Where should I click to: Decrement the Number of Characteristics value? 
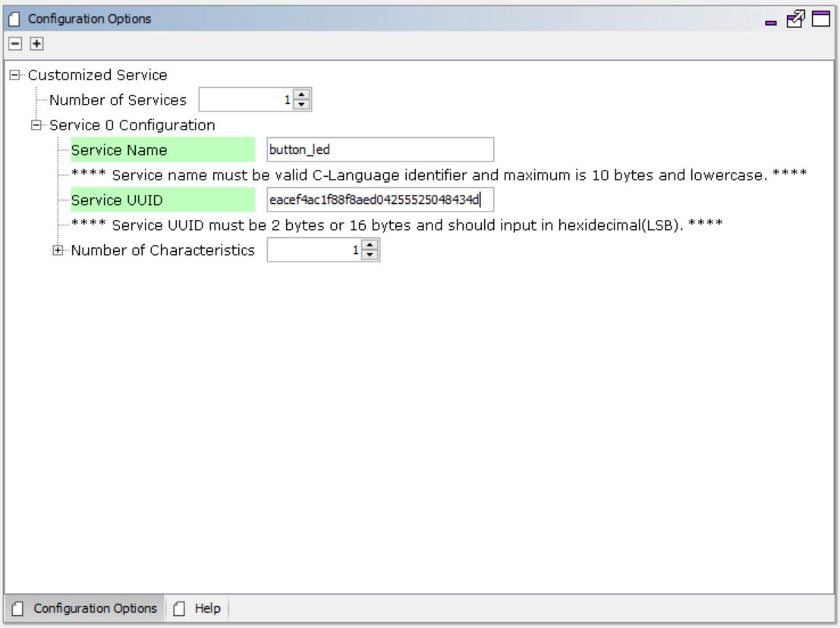click(370, 255)
